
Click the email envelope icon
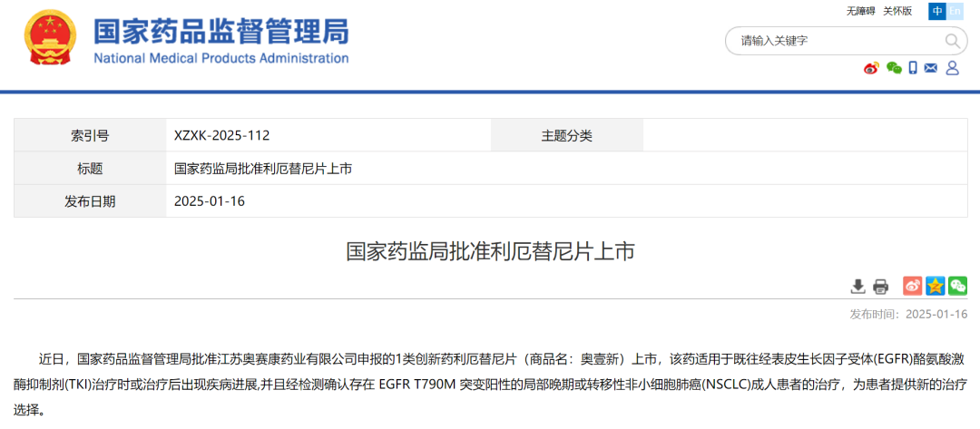931,68
